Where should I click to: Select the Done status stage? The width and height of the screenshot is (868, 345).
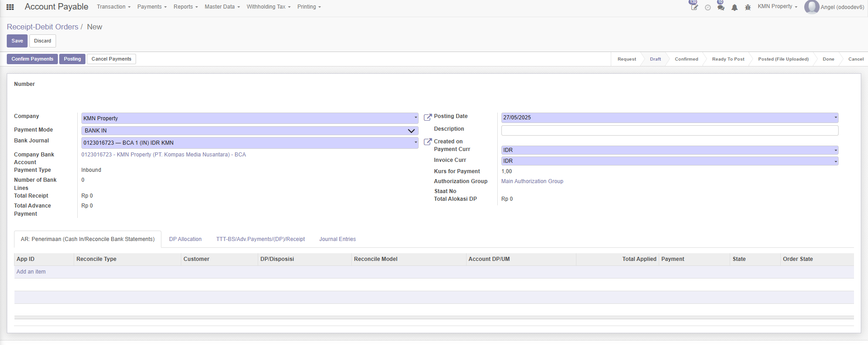tap(828, 59)
